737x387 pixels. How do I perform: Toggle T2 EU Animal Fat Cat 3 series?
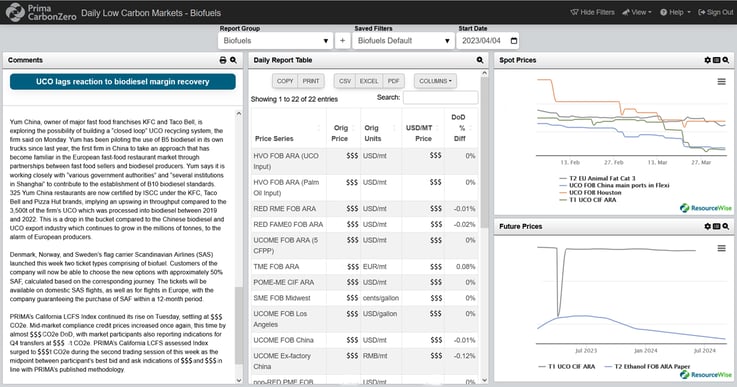[597, 178]
